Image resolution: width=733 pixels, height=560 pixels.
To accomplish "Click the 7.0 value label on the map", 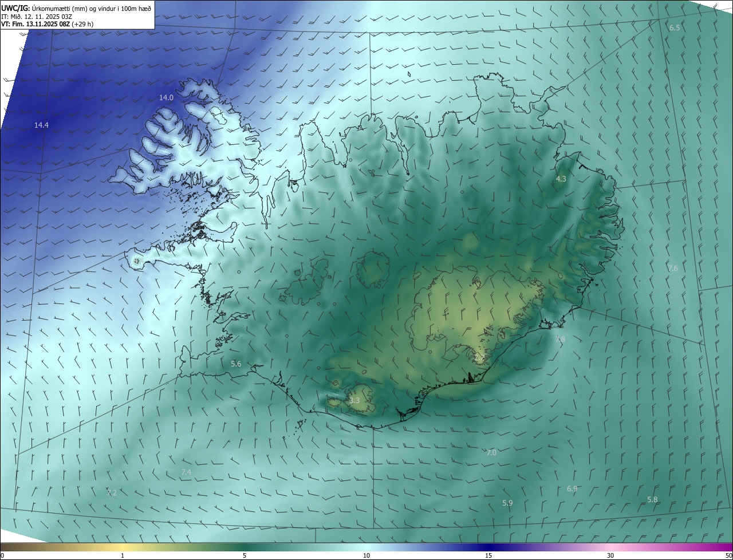I will coord(491,452).
